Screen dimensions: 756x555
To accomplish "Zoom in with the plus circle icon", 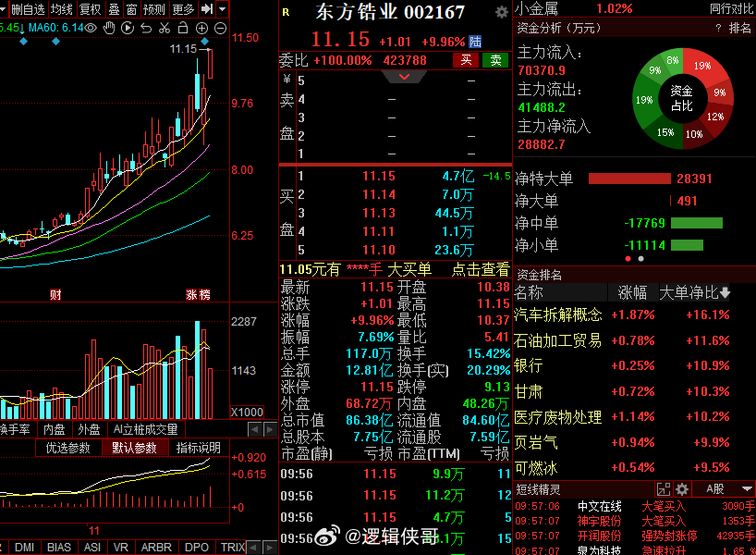I will coord(201,28).
